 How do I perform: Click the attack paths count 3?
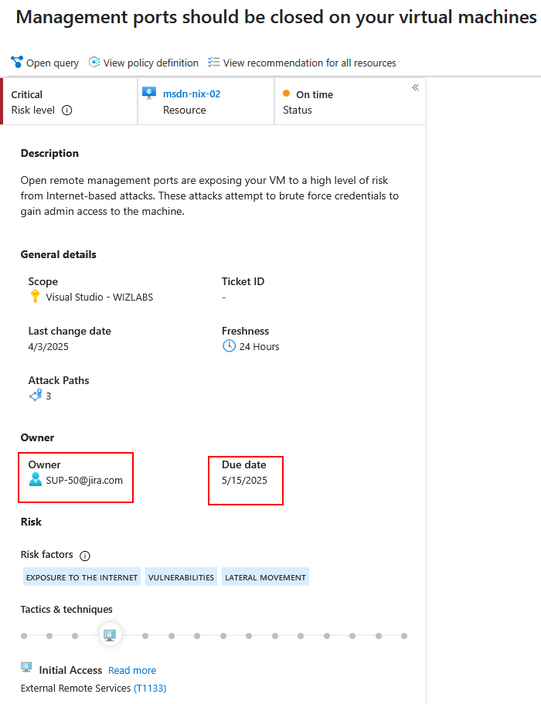coord(48,396)
